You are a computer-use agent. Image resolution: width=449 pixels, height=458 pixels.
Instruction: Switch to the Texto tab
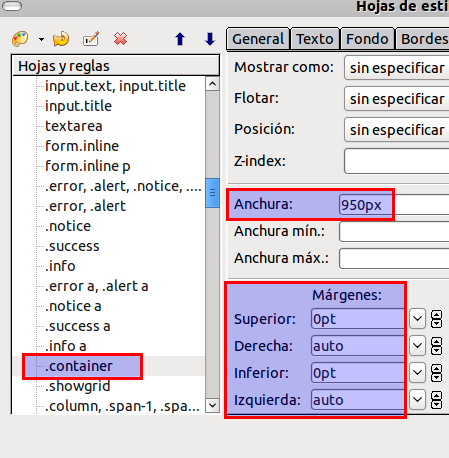(x=315, y=39)
